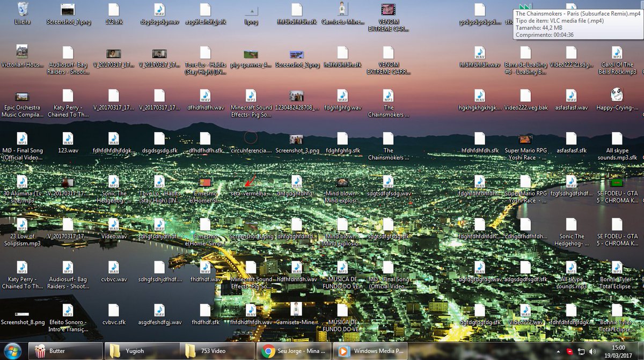Select the fhfdhdfhfdh.sfk file icon

(x=297, y=13)
